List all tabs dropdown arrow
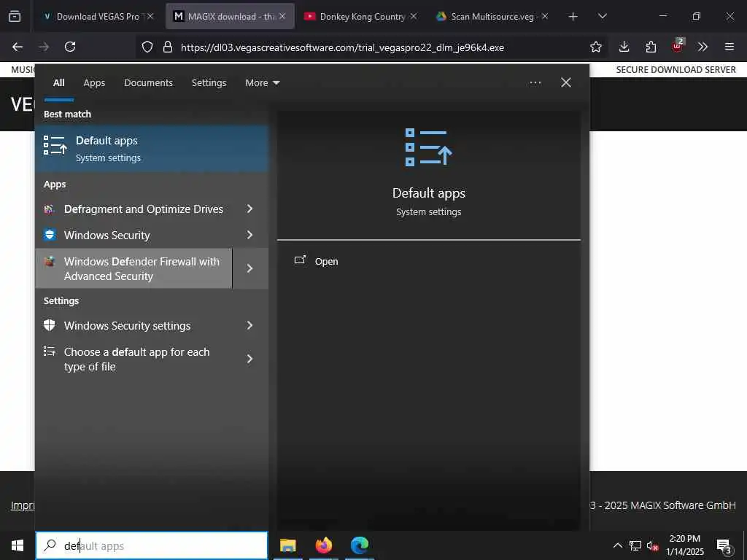The image size is (747, 560). 603,16
